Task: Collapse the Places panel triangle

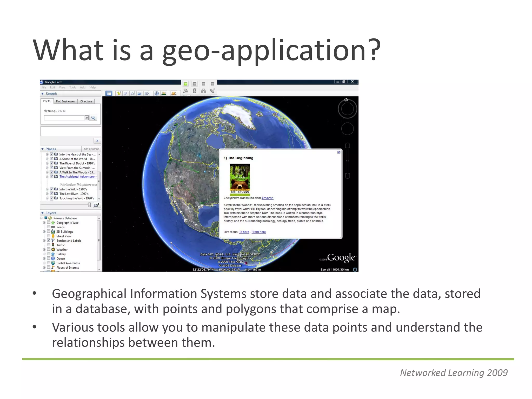Action: [42, 149]
